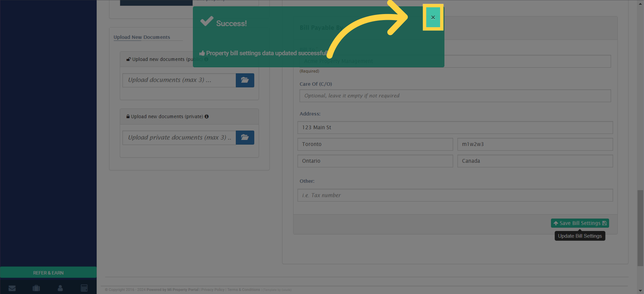Close the Success notification with the X
Viewport: 644px width, 294px height.
point(433,17)
